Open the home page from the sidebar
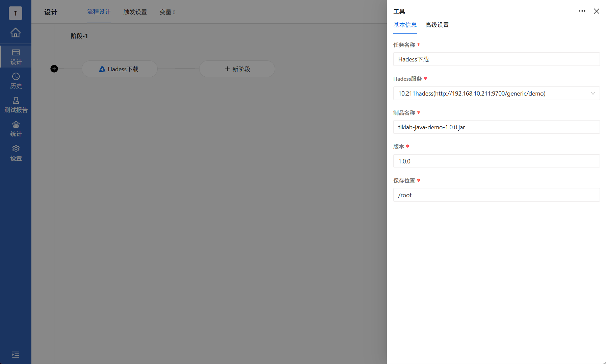Viewport: 606px width, 364px height. (16, 33)
